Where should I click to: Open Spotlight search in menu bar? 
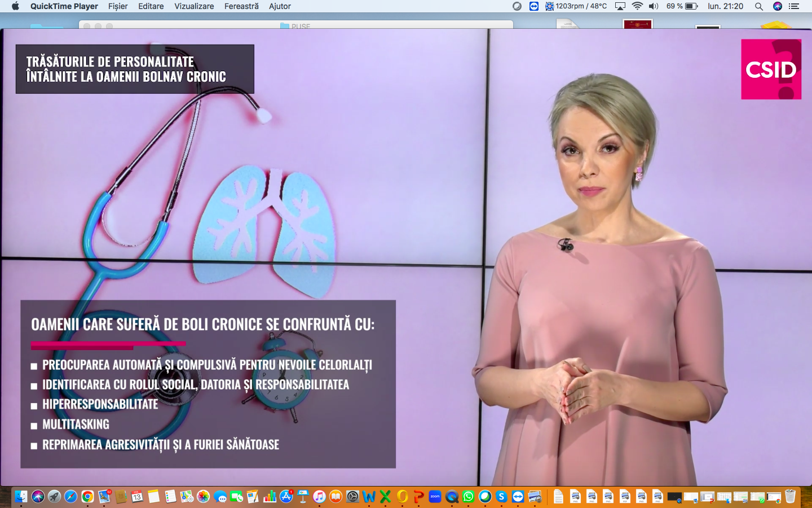pyautogui.click(x=759, y=6)
